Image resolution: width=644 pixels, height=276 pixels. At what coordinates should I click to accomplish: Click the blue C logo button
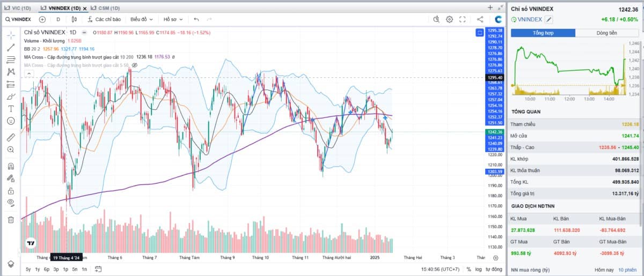coord(498,19)
